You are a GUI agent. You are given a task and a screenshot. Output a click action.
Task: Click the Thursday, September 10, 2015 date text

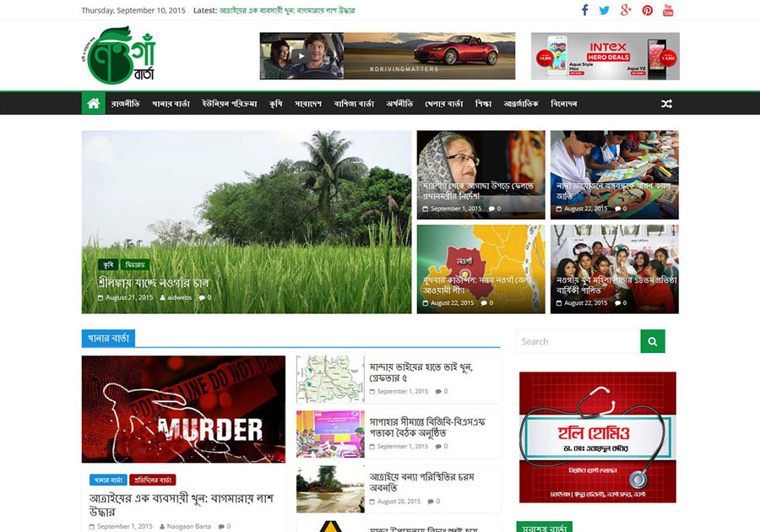(x=133, y=10)
